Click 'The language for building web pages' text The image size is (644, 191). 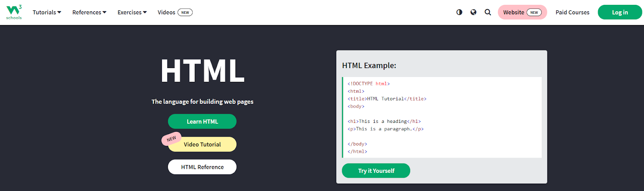tap(202, 102)
